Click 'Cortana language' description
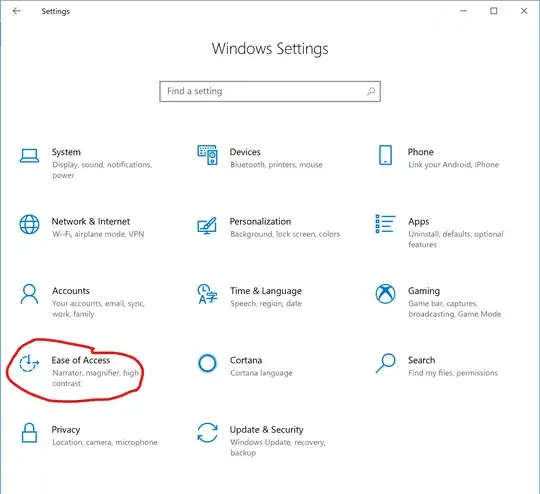The image size is (540, 494). click(x=261, y=373)
